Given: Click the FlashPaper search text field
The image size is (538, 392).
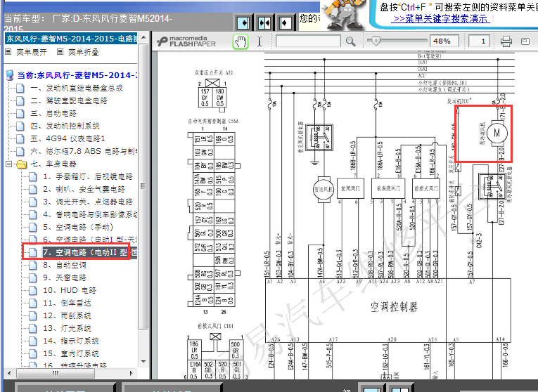Looking at the screenshot, I should tap(308, 41).
